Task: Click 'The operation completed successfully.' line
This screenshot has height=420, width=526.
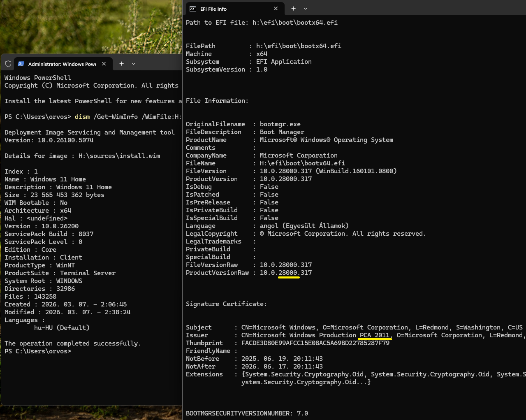Action: (73, 343)
